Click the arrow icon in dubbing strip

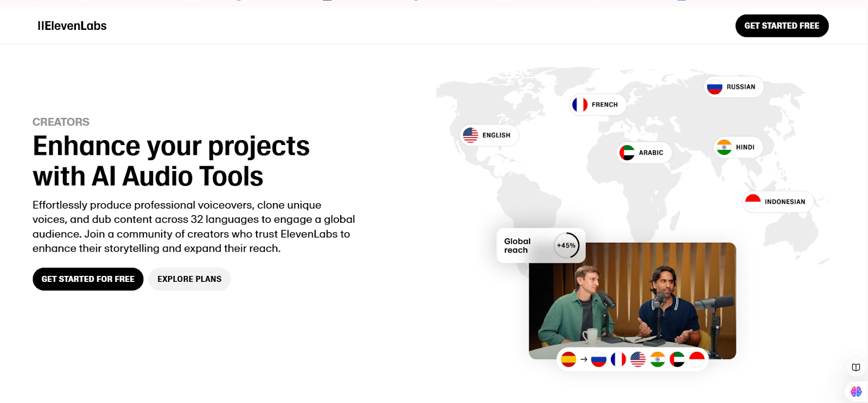coord(584,359)
